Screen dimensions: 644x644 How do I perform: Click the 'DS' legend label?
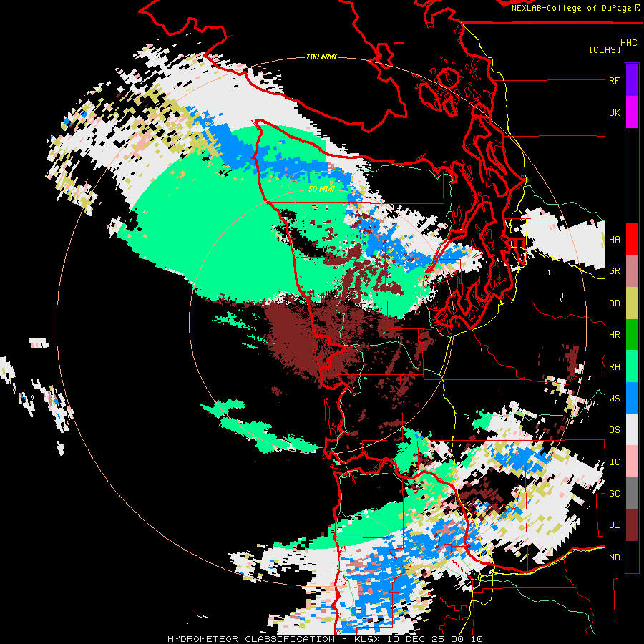(614, 430)
